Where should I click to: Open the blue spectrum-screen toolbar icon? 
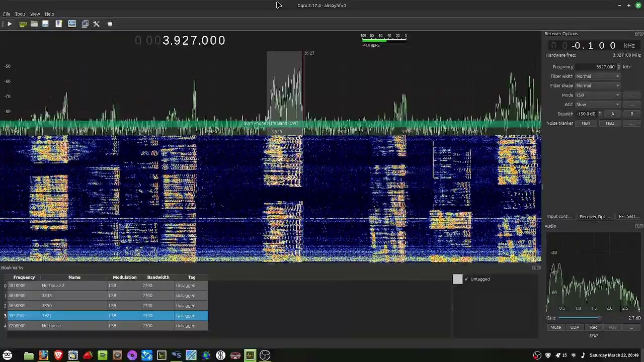click(x=72, y=24)
